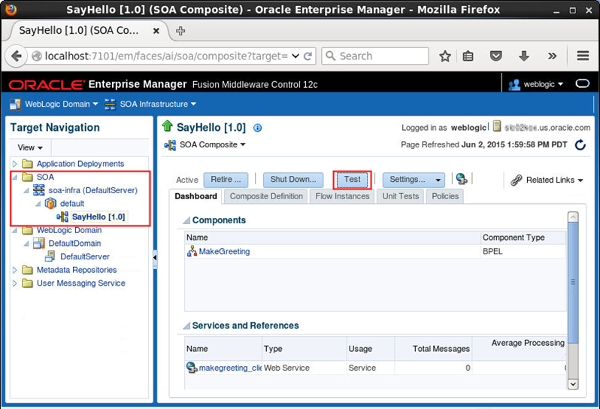Open the SOA Infrastructure dropdown menu

tap(153, 104)
